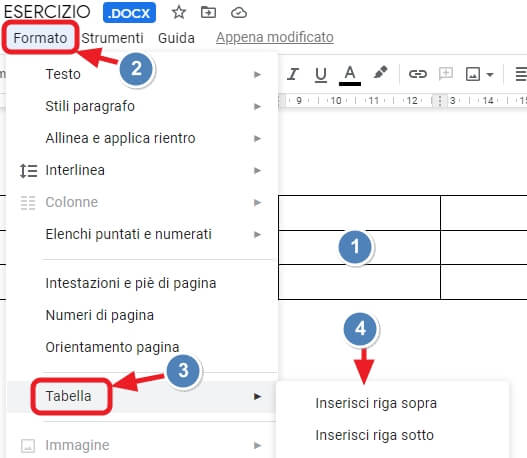
Task: Toggle italic formatting
Action: pos(293,74)
